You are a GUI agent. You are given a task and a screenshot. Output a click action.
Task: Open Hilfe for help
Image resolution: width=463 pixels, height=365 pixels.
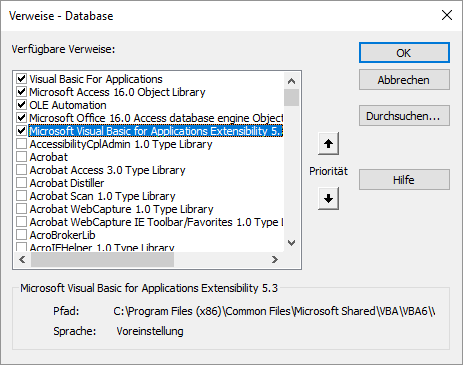click(x=404, y=180)
